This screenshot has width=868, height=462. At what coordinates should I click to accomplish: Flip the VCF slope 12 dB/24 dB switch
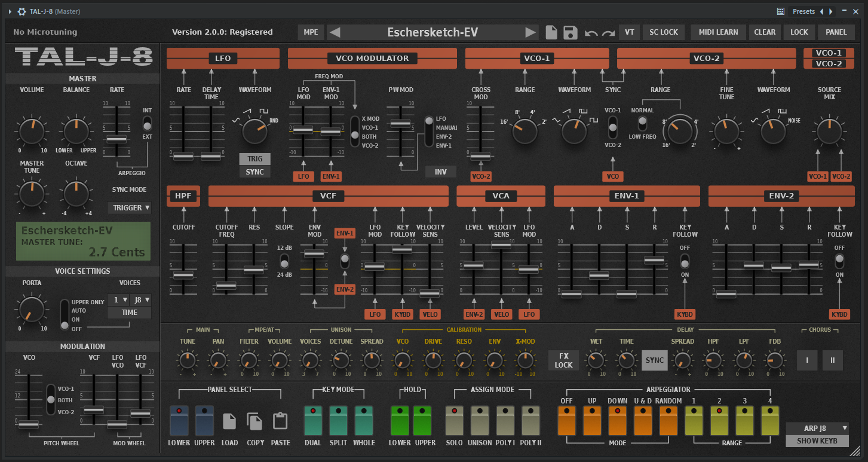pos(284,261)
